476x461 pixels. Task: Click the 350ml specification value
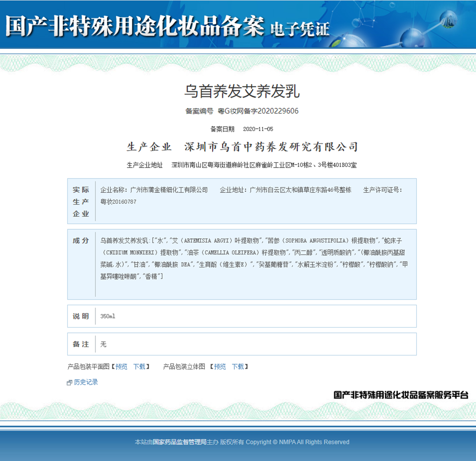point(108,316)
